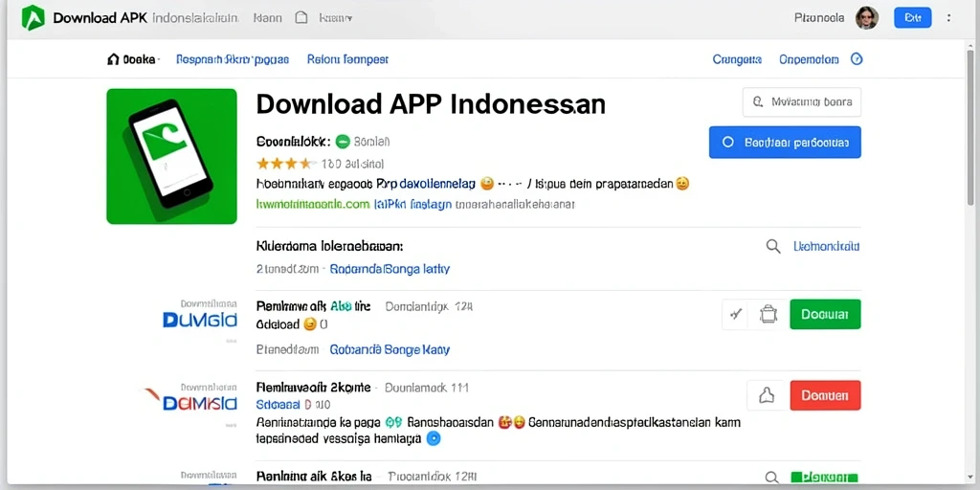The width and height of the screenshot is (980, 490).
Task: Open the 'Rodamnda Bonga latky' link
Action: coord(390,269)
